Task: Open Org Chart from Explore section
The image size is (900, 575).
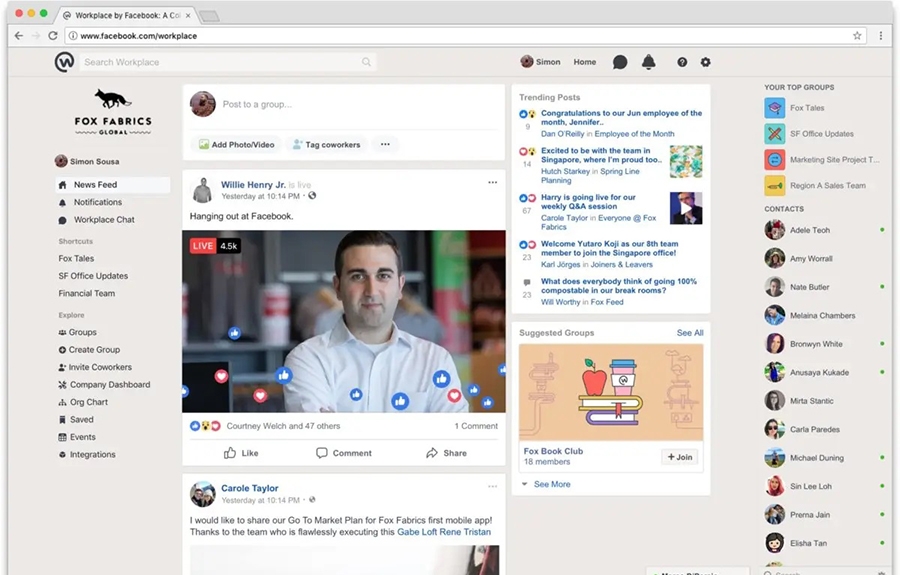Action: tap(89, 402)
